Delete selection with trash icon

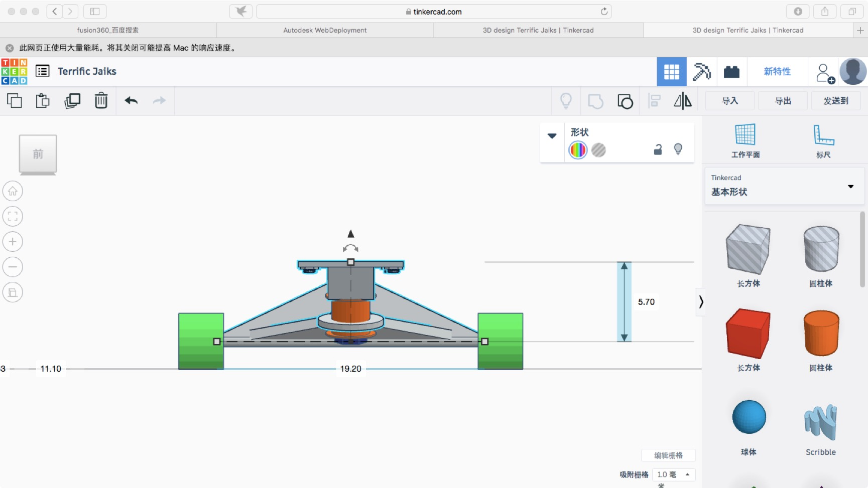pyautogui.click(x=101, y=101)
